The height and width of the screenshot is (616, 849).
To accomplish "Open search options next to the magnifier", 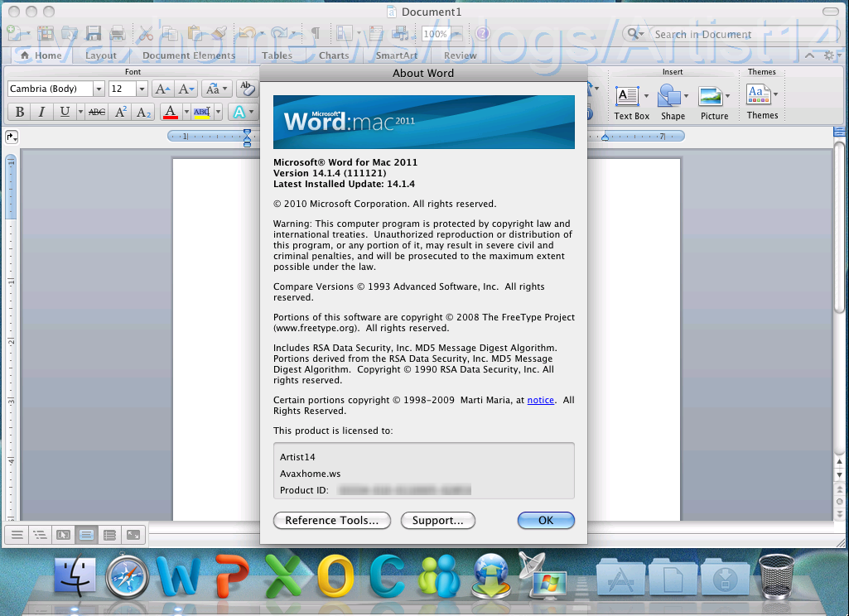I will click(635, 34).
